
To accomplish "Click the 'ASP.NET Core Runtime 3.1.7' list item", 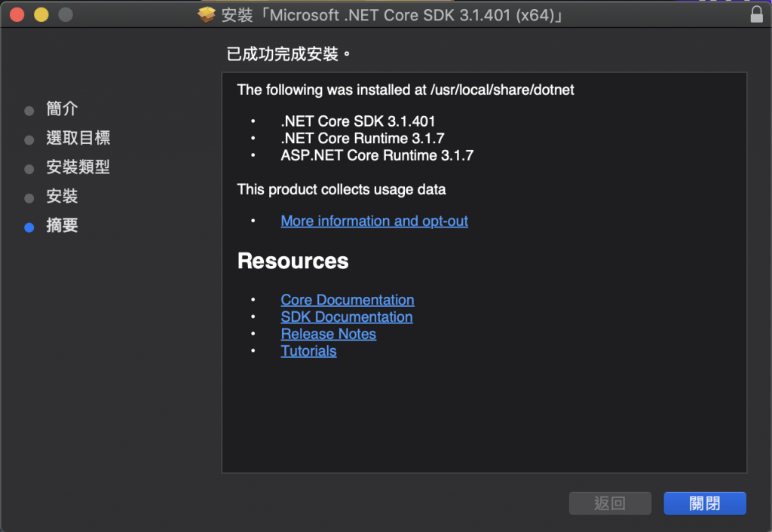I will click(x=377, y=155).
